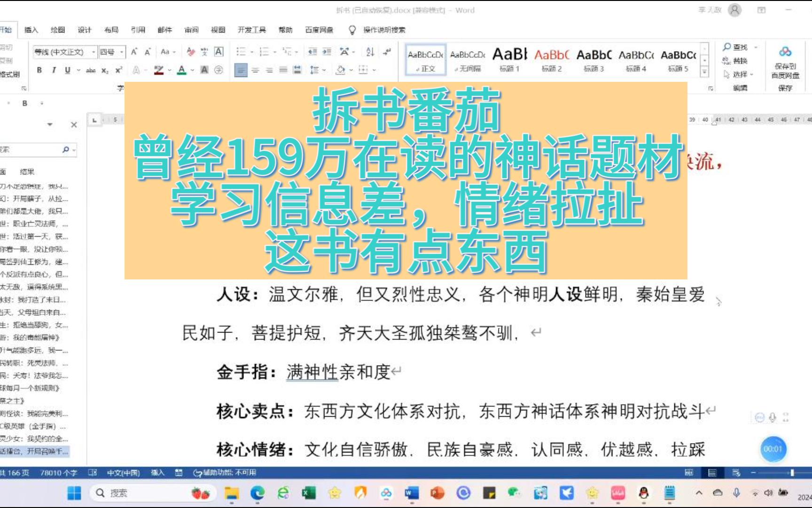This screenshot has width=812, height=508.
Task: Open the Draw tab (绘图)
Action: click(x=58, y=30)
